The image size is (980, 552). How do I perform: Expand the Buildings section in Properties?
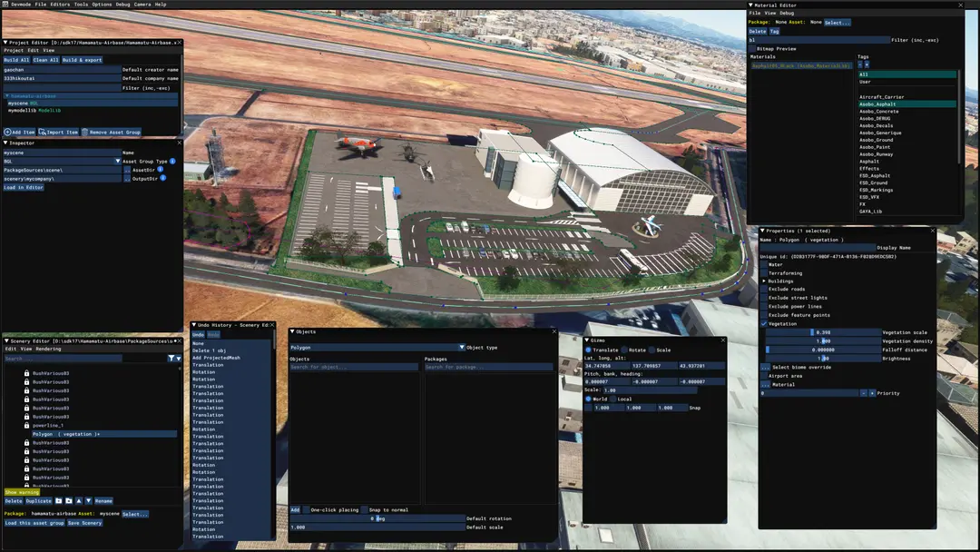point(764,281)
